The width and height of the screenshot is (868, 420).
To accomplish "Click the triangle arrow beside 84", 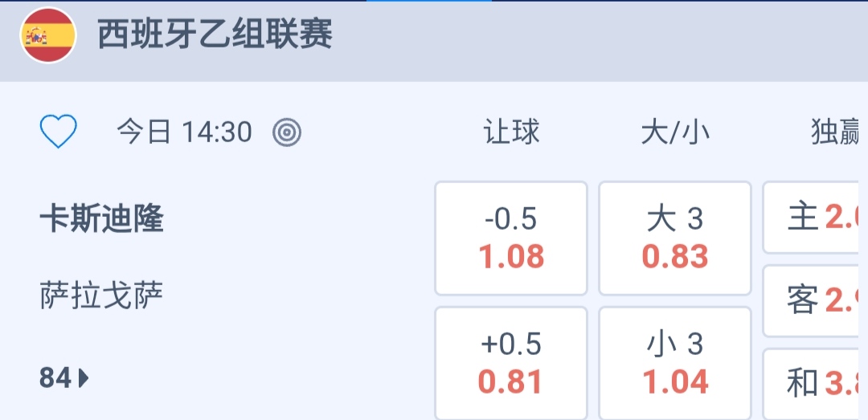I will [x=84, y=377].
